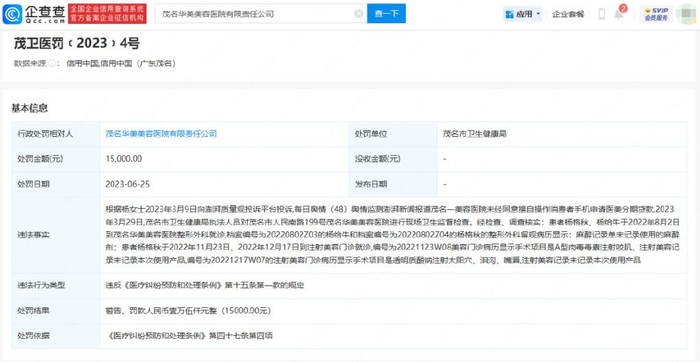Select the 处罚结果 warning and fine text
This screenshot has height=362, width=700.
188,311
